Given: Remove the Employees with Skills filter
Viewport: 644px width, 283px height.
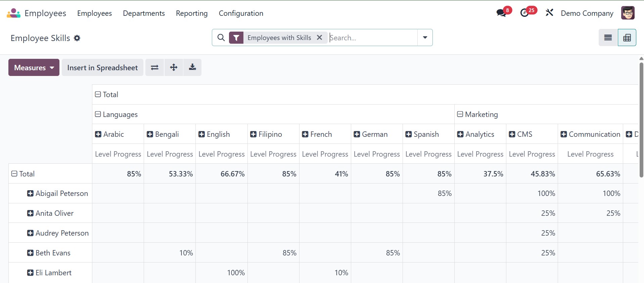Looking at the screenshot, I should tap(320, 38).
